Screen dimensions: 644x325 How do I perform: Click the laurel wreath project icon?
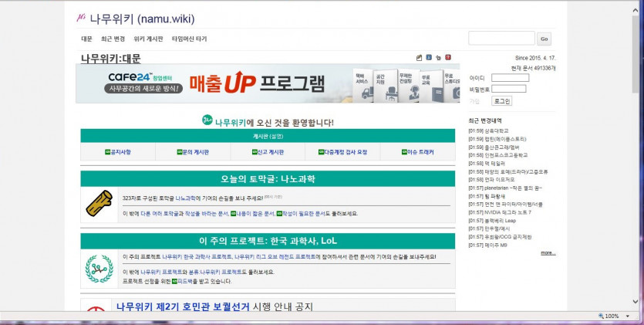tap(99, 269)
